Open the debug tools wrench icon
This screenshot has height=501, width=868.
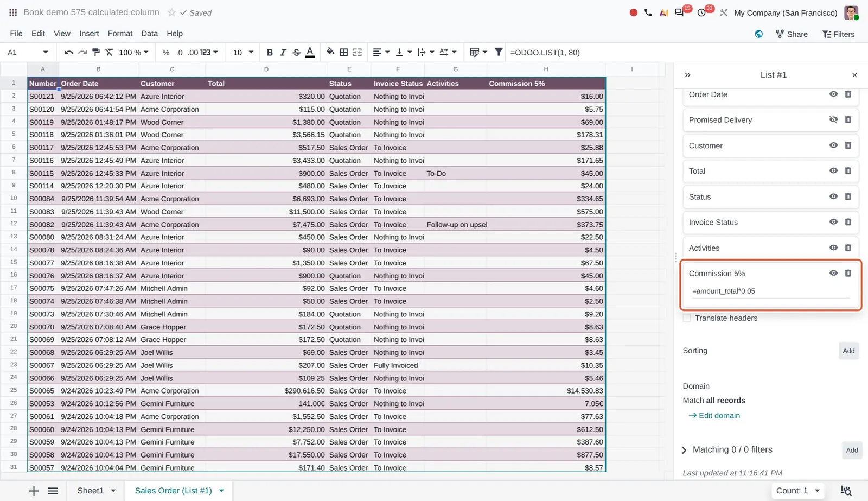(724, 12)
